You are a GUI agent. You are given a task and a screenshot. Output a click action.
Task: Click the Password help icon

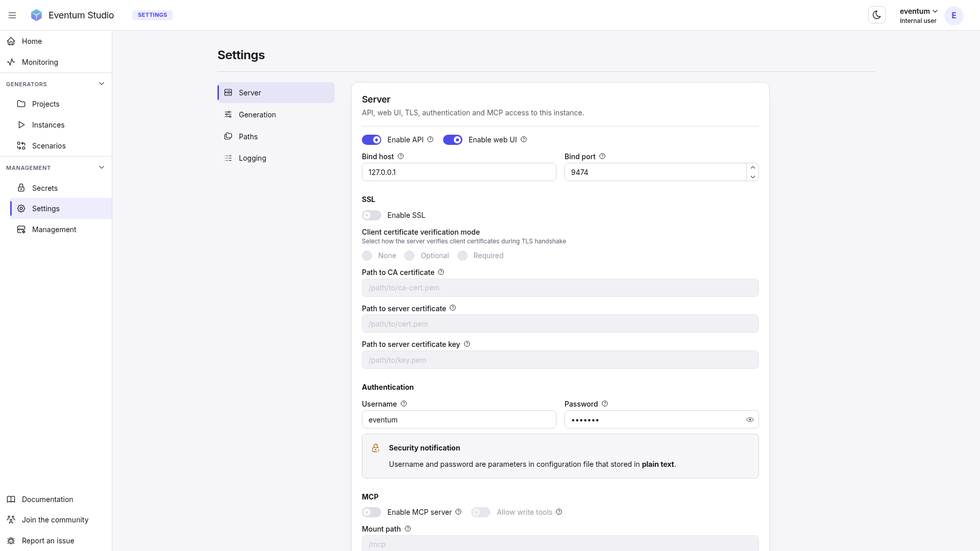tap(605, 404)
